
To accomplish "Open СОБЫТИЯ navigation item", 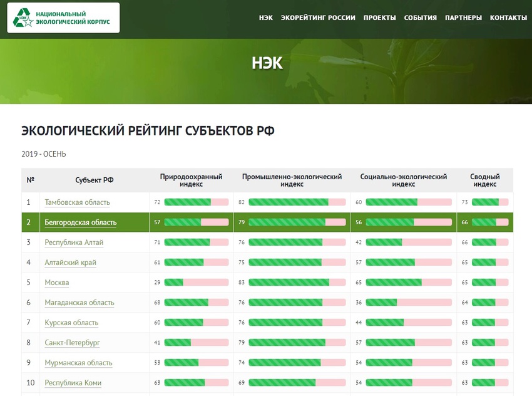I will (x=421, y=18).
